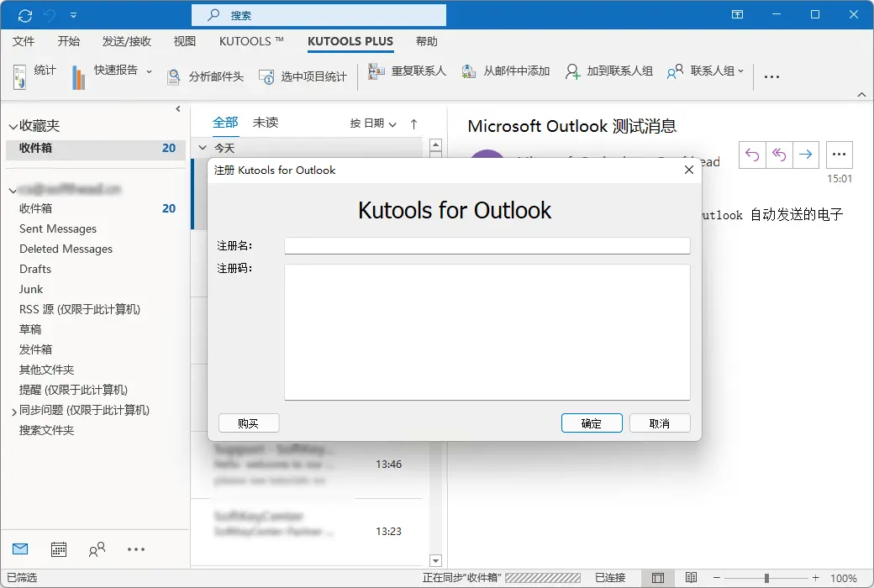874x588 pixels.
Task: Click the 注册码 text area
Action: (x=487, y=332)
